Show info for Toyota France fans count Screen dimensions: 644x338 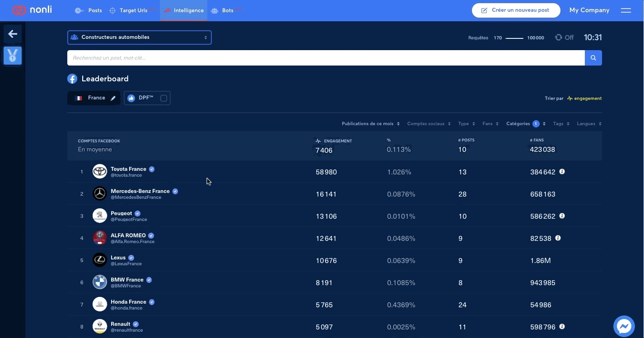(x=562, y=172)
